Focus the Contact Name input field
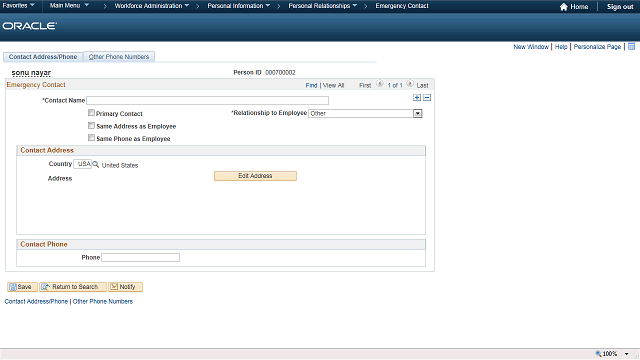Viewport: 640px width, 360px height. click(x=207, y=100)
